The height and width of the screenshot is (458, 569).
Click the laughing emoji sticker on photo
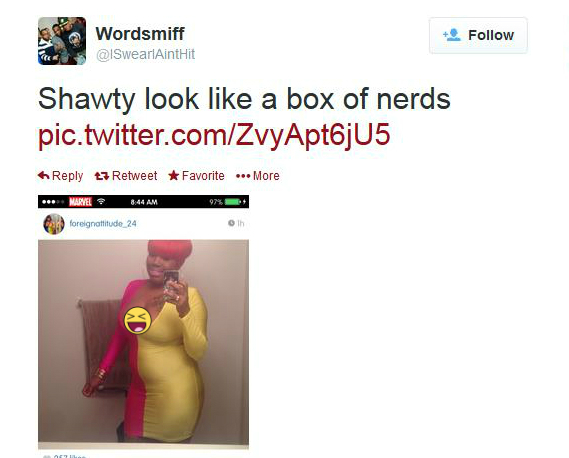tap(138, 320)
